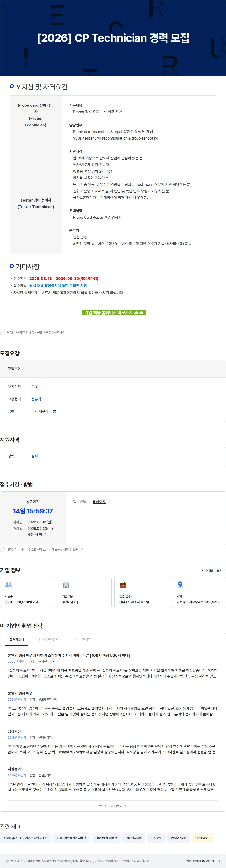
Task: Click the 일학습병행 채용관 tag
Action: coord(106,838)
